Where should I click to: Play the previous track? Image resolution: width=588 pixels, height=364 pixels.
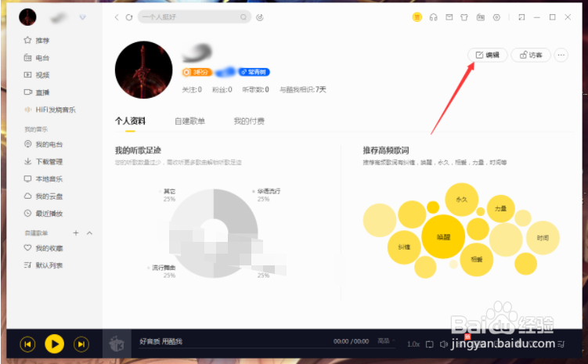27,344
